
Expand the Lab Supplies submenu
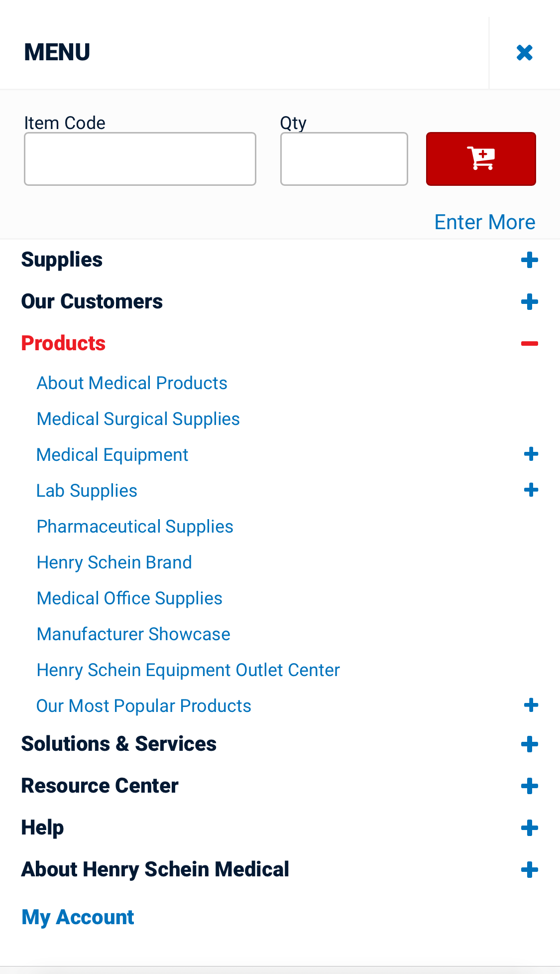click(x=531, y=490)
